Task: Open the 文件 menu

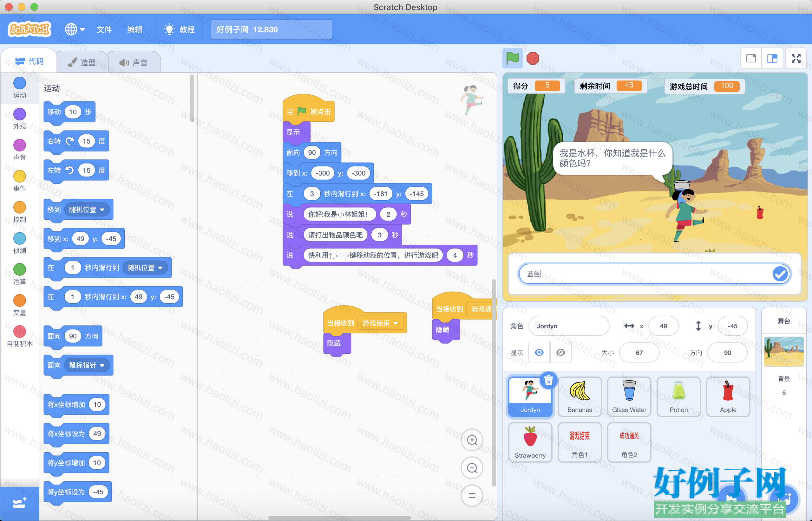Action: [x=104, y=29]
